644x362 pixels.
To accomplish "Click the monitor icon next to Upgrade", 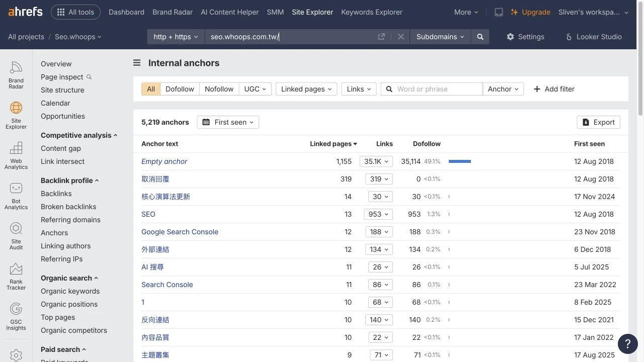I will point(499,12).
